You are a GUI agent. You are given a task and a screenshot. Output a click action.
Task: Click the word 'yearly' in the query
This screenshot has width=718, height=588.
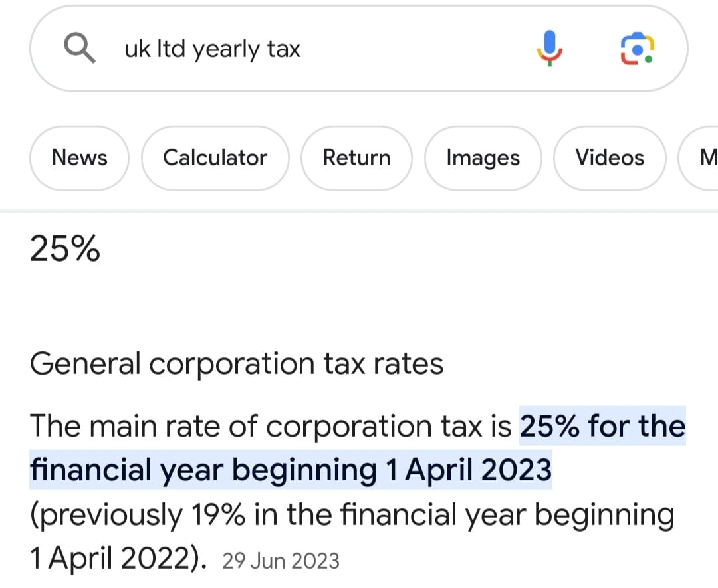(226, 49)
